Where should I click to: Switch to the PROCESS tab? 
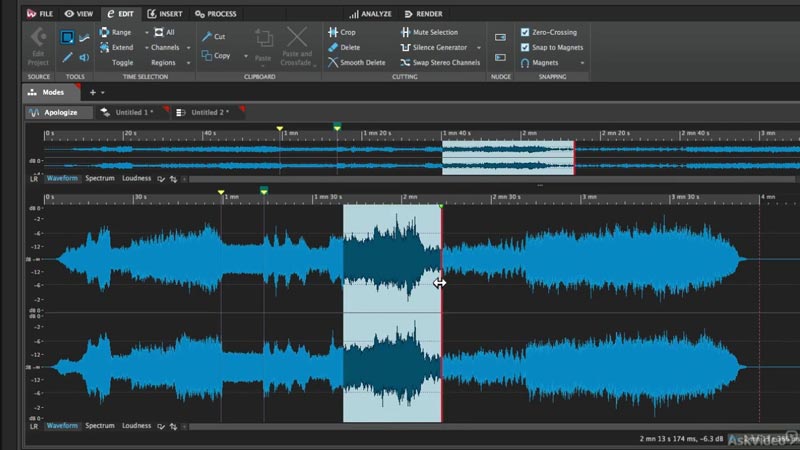[x=216, y=14]
